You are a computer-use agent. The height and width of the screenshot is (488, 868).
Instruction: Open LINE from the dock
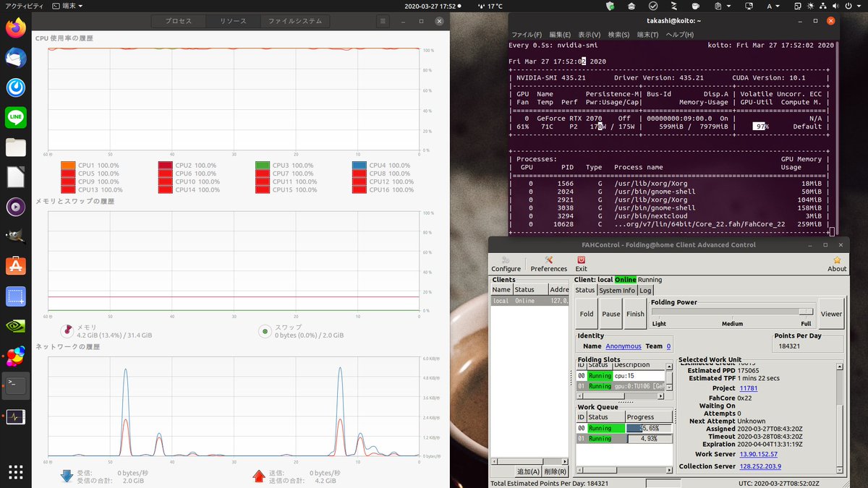pos(16,117)
